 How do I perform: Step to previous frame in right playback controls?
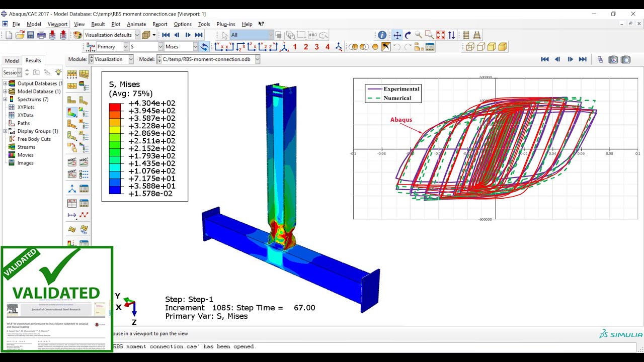[x=557, y=59]
